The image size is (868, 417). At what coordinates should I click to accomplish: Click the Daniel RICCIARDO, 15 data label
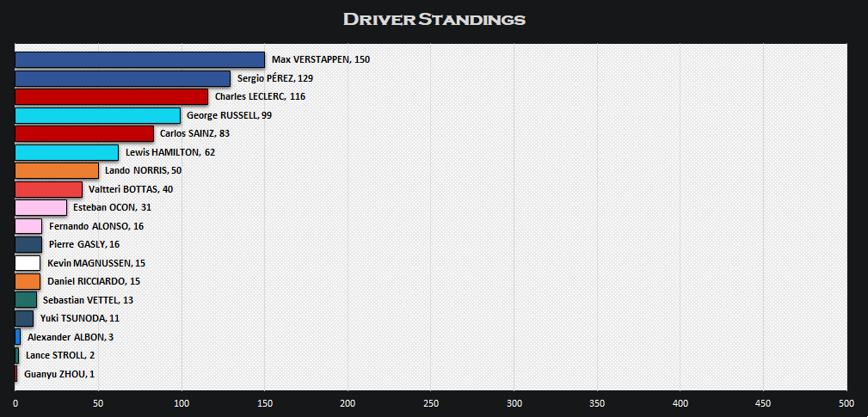click(x=94, y=281)
